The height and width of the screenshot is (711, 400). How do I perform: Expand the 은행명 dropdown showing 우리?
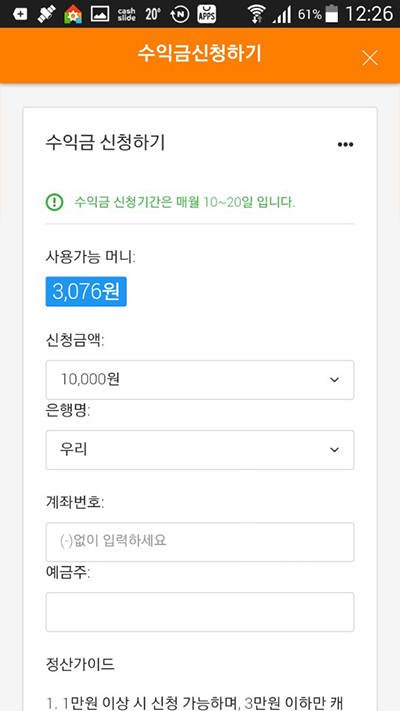point(200,450)
